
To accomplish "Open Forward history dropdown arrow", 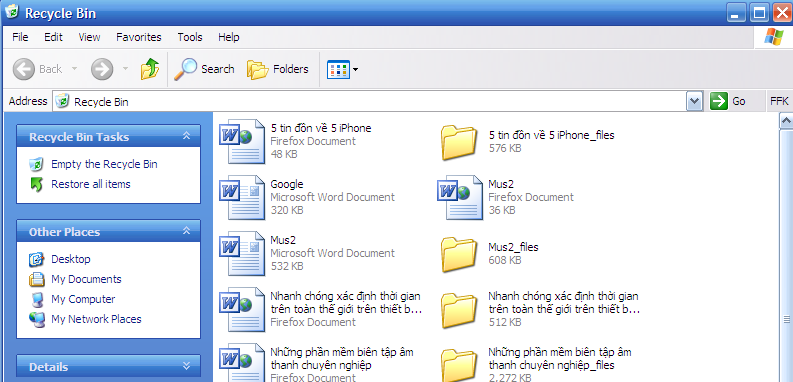I will (x=125, y=69).
